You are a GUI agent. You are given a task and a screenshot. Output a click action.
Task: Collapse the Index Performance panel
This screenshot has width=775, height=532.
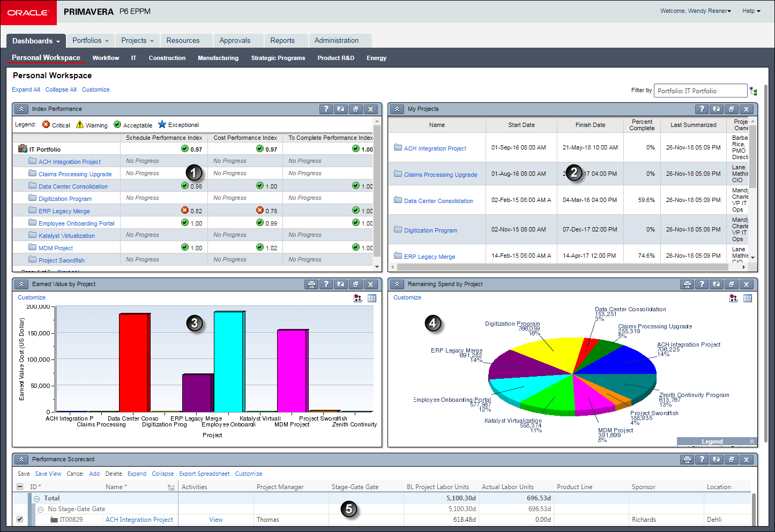click(21, 109)
